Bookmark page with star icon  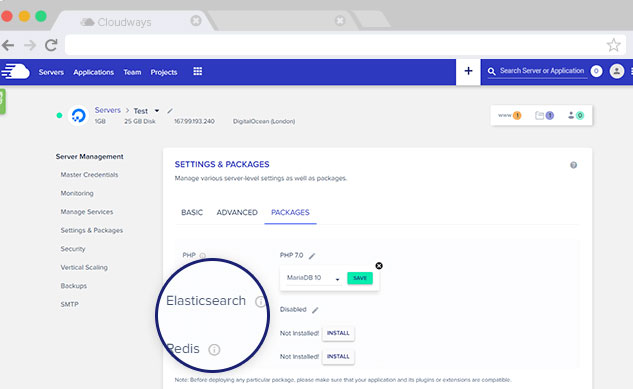click(613, 45)
